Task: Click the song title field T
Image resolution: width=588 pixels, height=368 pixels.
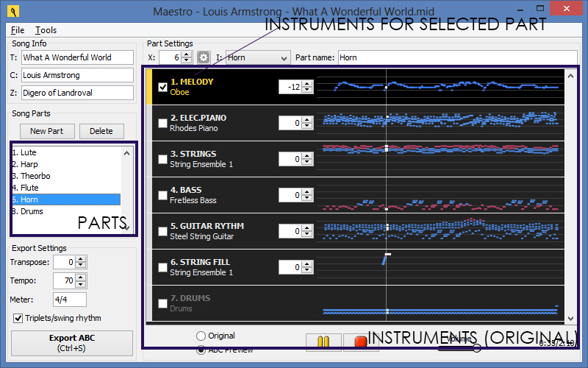Action: click(77, 57)
